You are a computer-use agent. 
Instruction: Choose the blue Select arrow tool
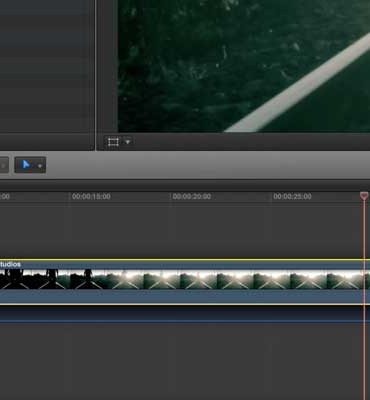click(26, 165)
